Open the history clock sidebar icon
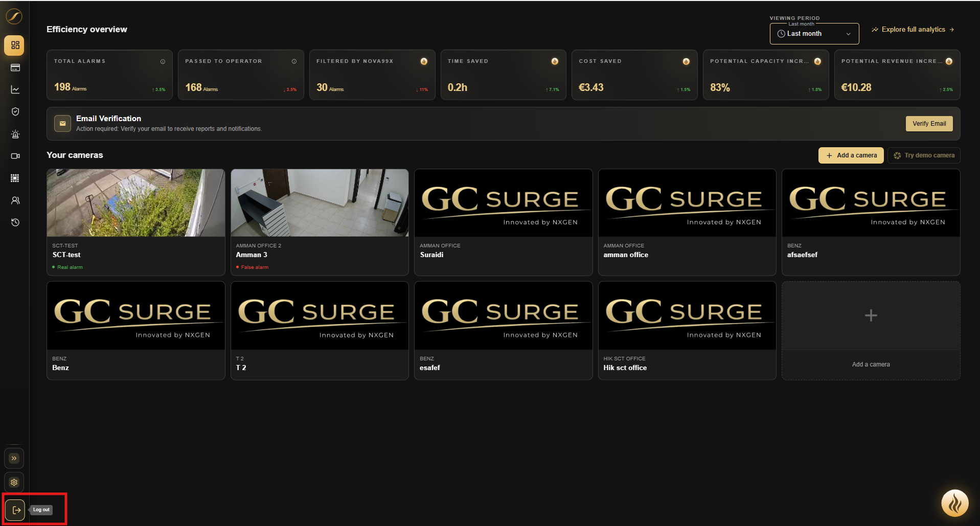 pos(15,222)
